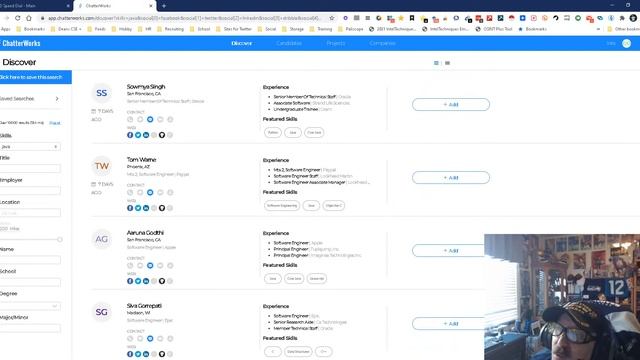The height and width of the screenshot is (360, 640).
Task: Open Sowmya Singh's candidate name
Action: point(146,87)
